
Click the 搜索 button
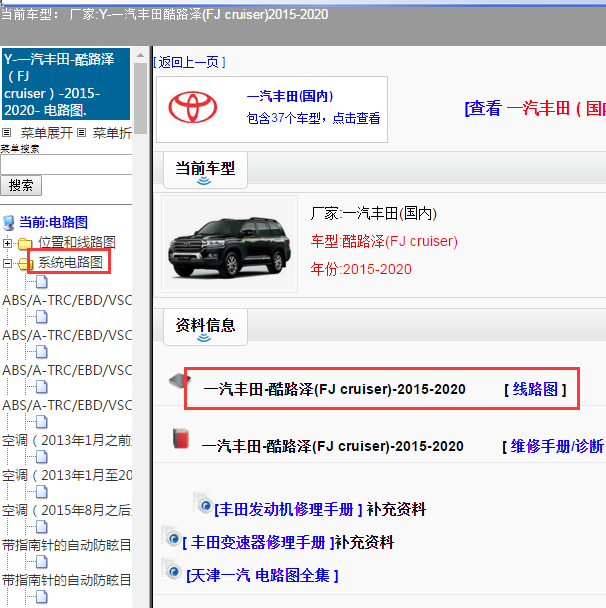(x=21, y=185)
